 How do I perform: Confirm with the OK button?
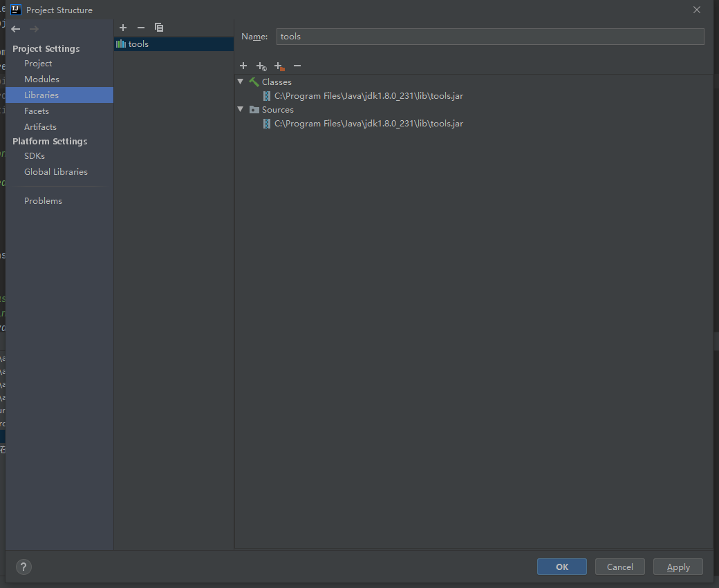(561, 567)
